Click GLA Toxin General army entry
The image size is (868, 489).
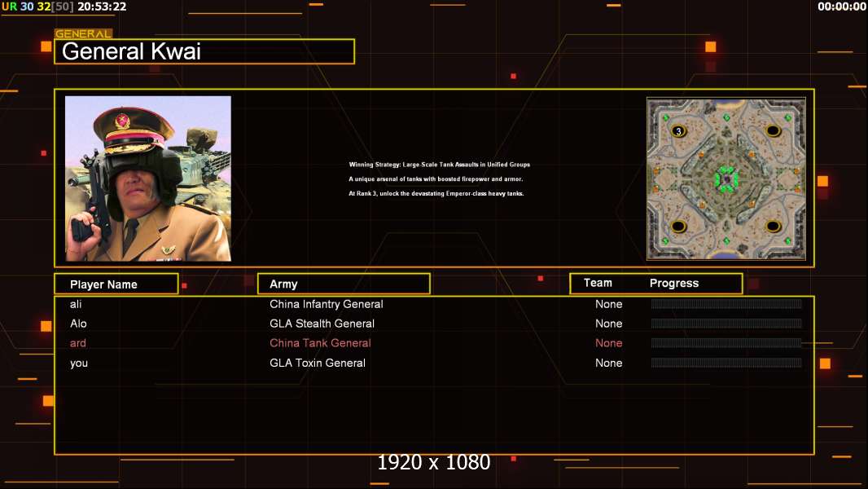click(x=318, y=363)
